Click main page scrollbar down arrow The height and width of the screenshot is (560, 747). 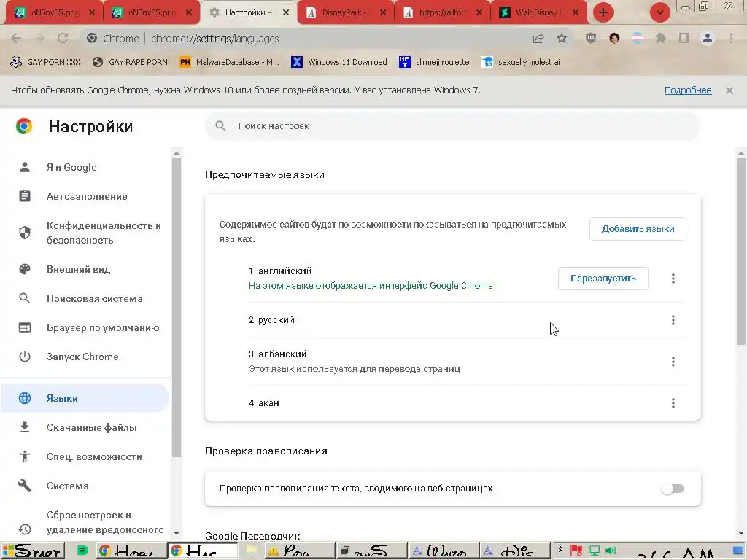741,533
